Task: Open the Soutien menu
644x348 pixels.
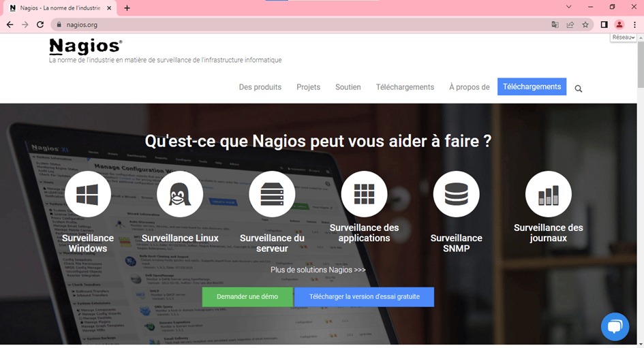Action: 348,87
